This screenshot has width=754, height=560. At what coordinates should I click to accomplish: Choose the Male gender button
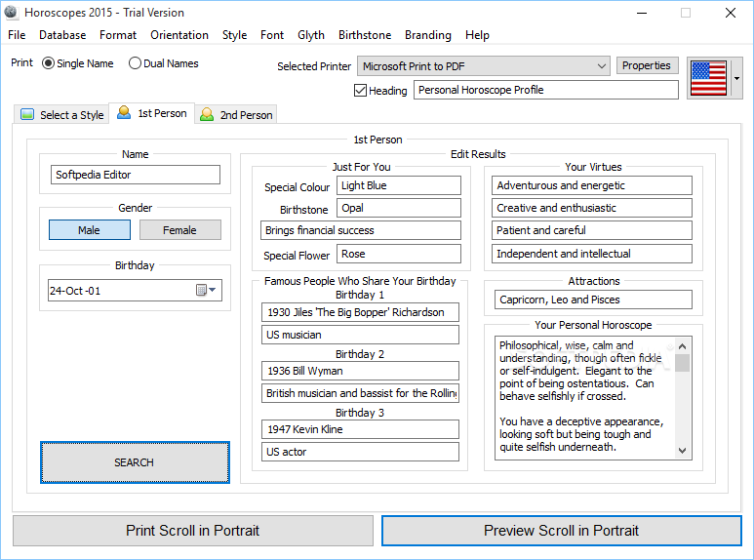pyautogui.click(x=90, y=230)
